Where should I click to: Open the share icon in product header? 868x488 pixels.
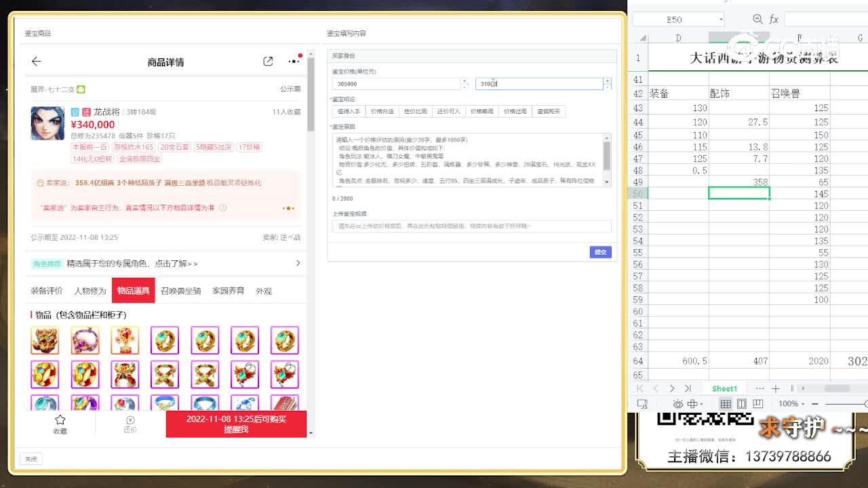[268, 62]
